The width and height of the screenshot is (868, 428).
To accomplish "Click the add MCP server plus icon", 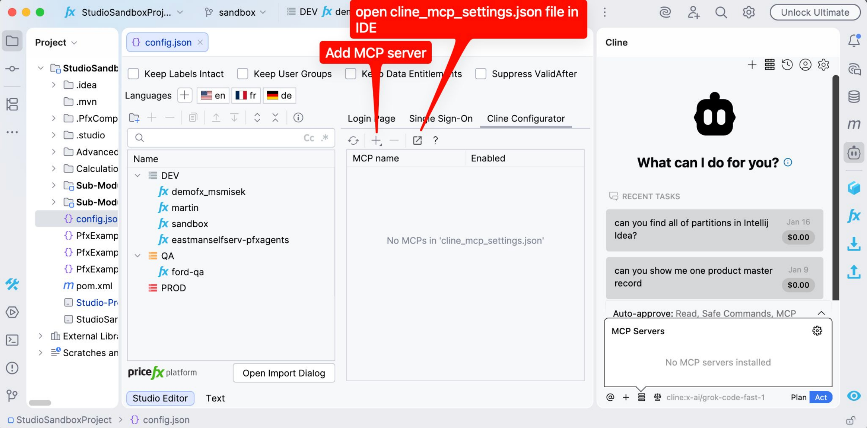I will 376,140.
